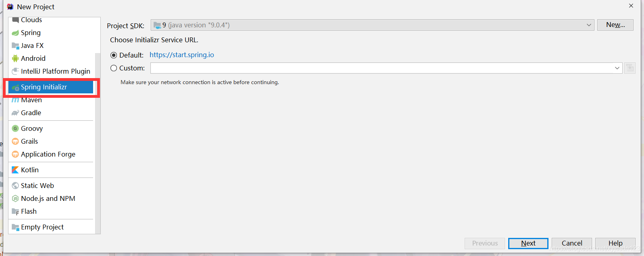Click the IntelliJ logo in title bar
The width and height of the screenshot is (644, 256).
coord(10,6)
